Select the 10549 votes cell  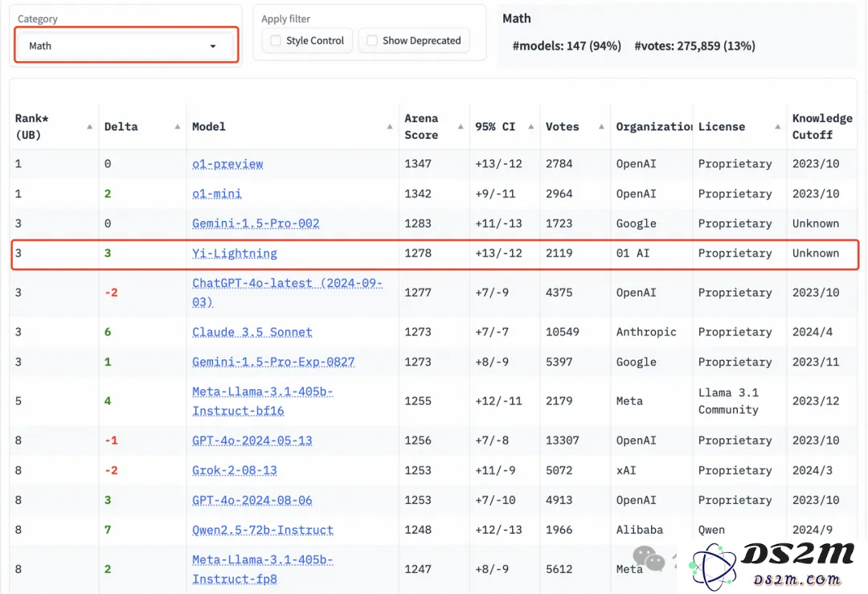coord(563,332)
